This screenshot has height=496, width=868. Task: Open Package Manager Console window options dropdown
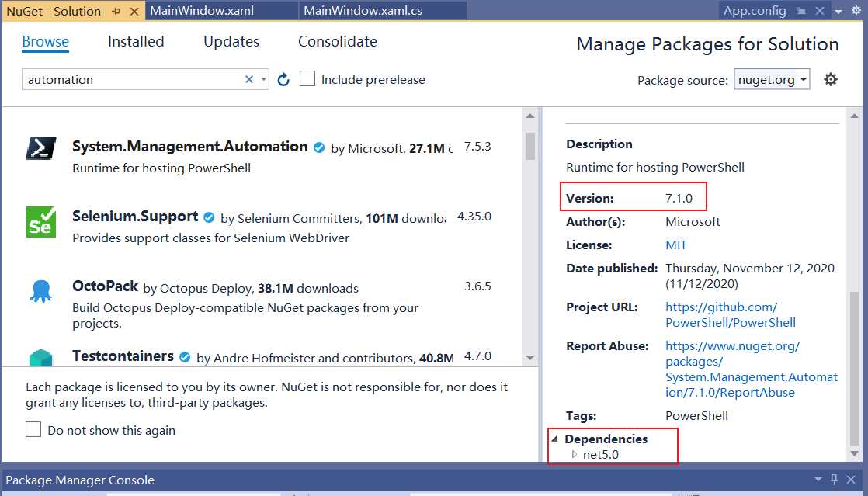(x=818, y=480)
